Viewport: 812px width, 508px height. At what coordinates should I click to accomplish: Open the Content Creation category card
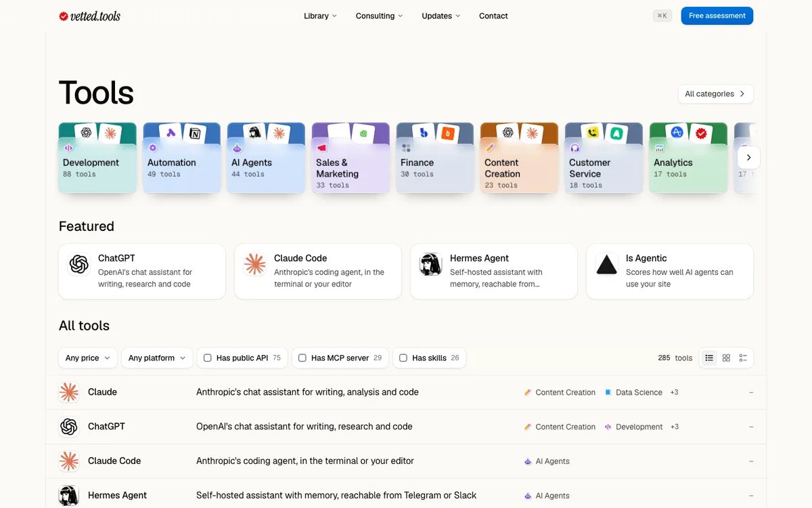(x=519, y=158)
